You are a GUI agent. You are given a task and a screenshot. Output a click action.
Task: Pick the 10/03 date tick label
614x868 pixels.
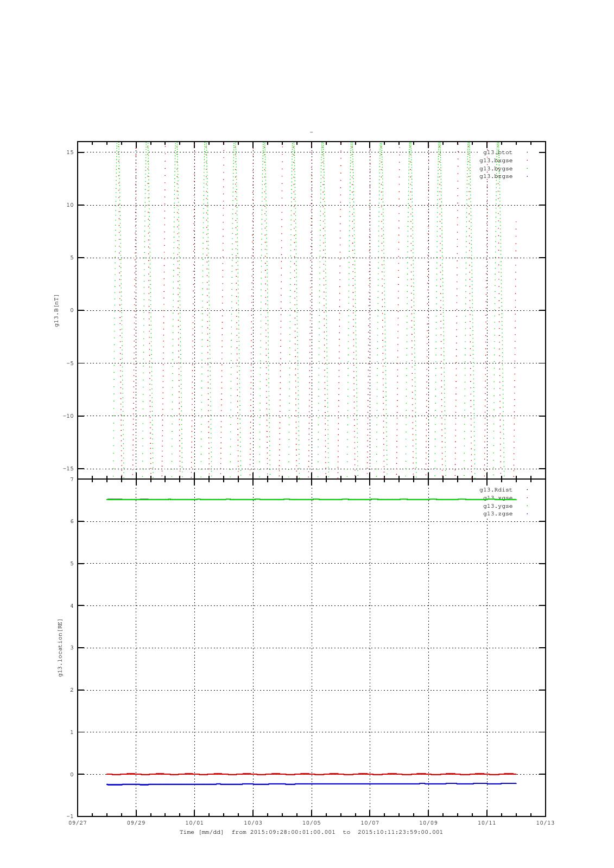(x=253, y=823)
